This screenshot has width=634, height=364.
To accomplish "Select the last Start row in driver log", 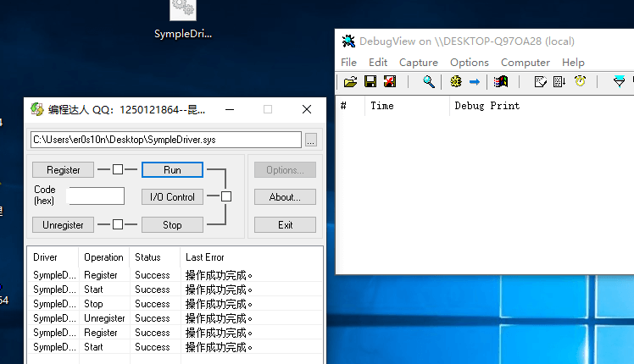I will point(175,347).
